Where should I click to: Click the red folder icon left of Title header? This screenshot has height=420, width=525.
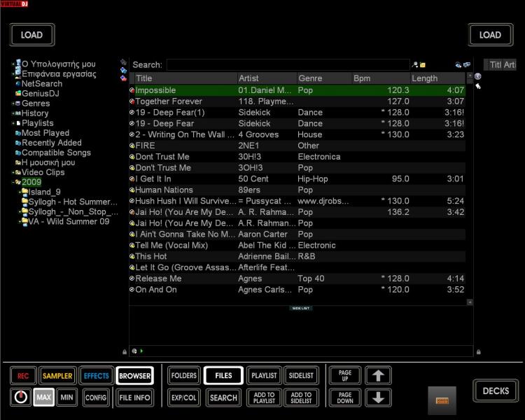point(123,78)
